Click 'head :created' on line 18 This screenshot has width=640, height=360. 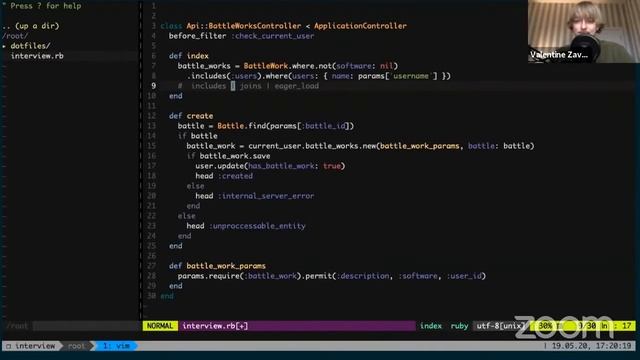tap(224, 176)
